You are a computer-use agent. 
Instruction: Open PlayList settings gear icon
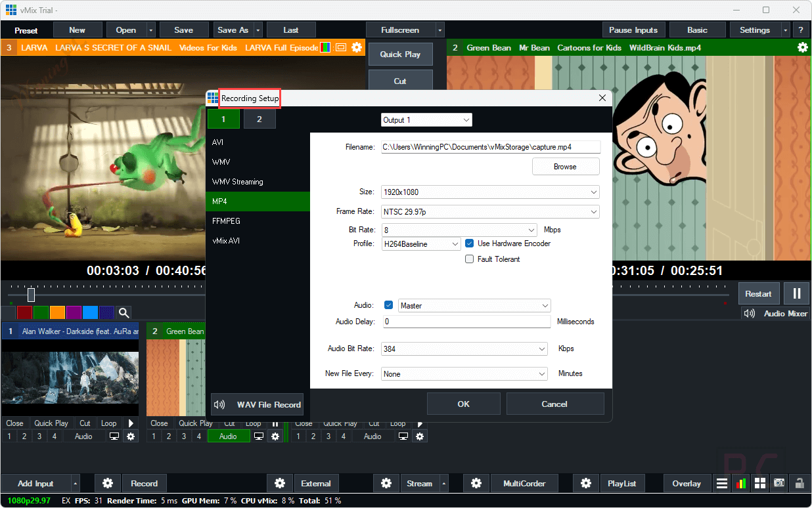pyautogui.click(x=585, y=484)
